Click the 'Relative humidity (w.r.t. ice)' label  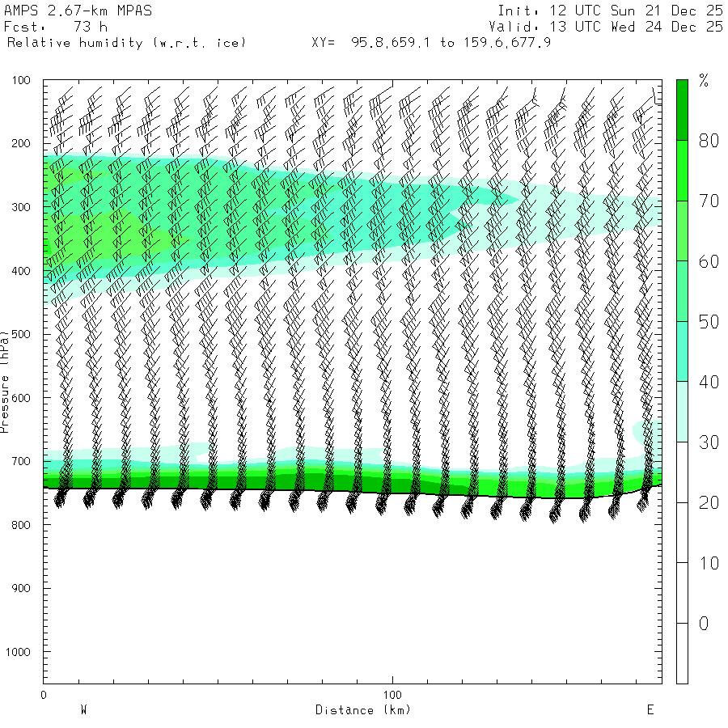126,43
